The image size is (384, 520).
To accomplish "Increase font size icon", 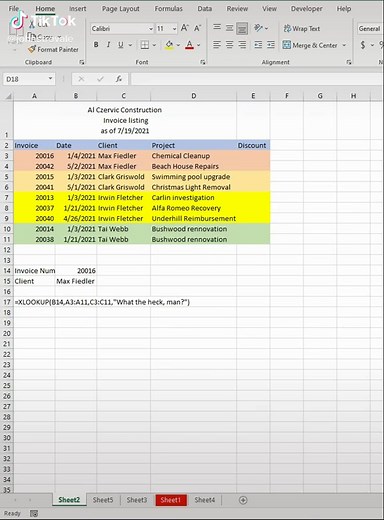I will (x=184, y=28).
